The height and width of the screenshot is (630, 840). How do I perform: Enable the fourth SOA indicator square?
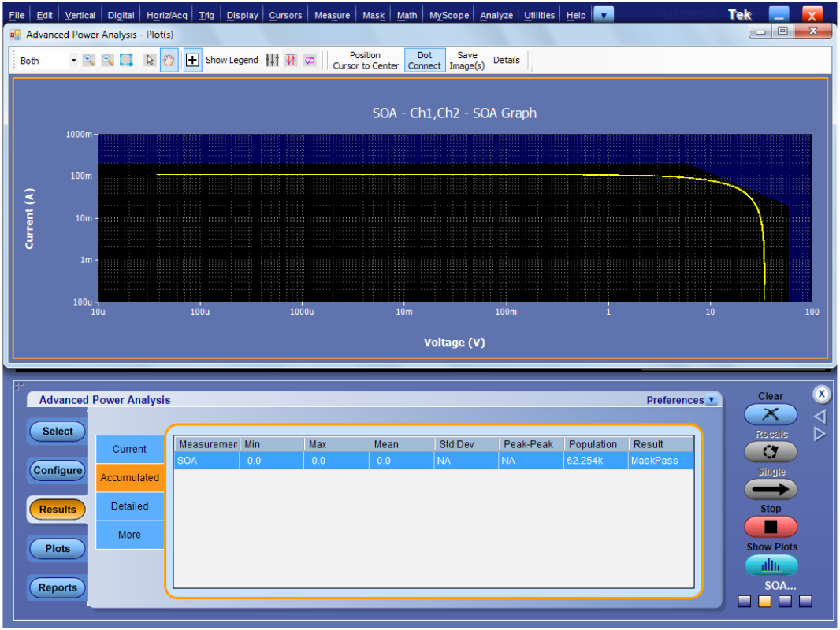point(805,601)
